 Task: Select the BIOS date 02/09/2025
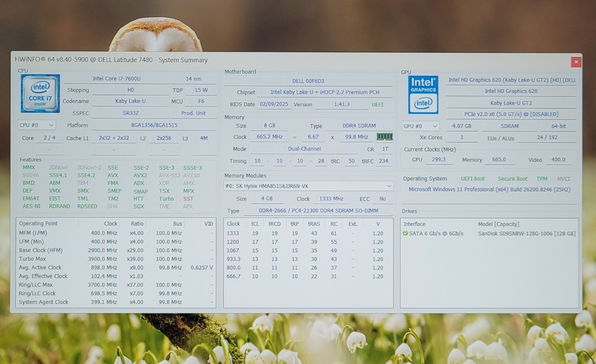pos(274,104)
